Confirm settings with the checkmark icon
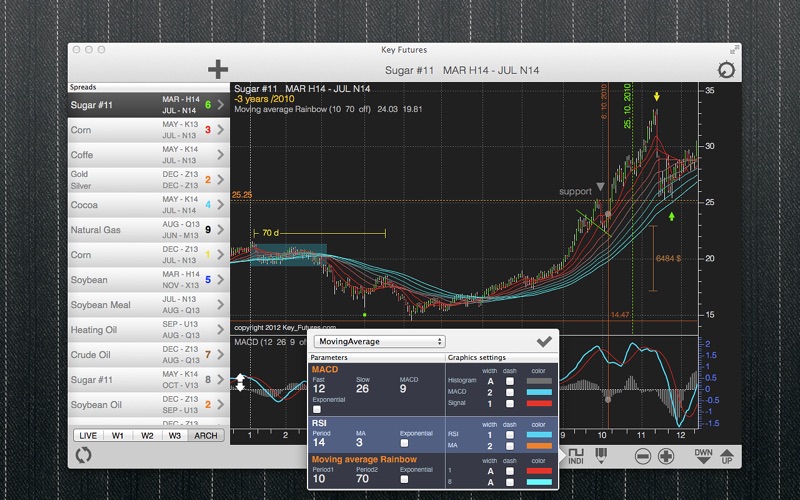 click(x=544, y=341)
